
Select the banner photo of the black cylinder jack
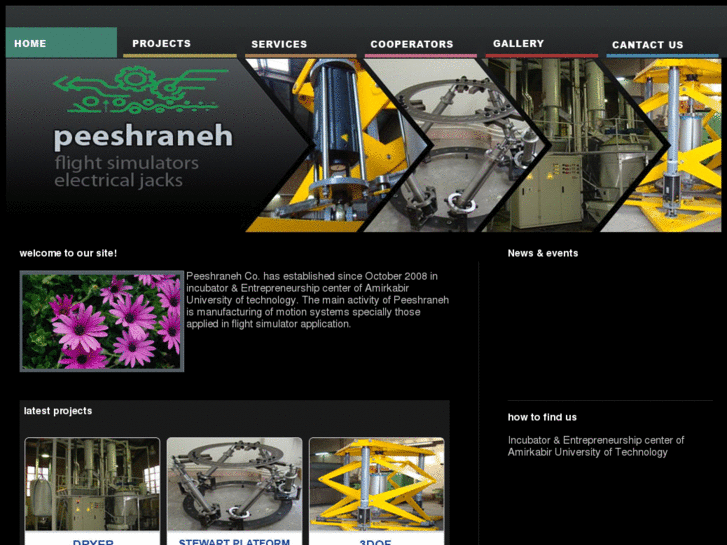(x=338, y=145)
